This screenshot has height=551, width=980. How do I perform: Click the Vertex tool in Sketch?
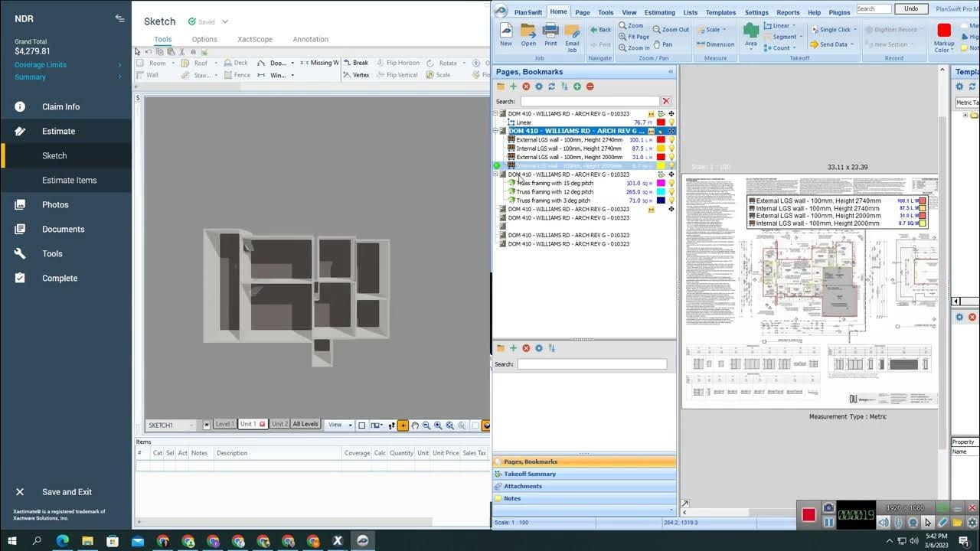(356, 75)
